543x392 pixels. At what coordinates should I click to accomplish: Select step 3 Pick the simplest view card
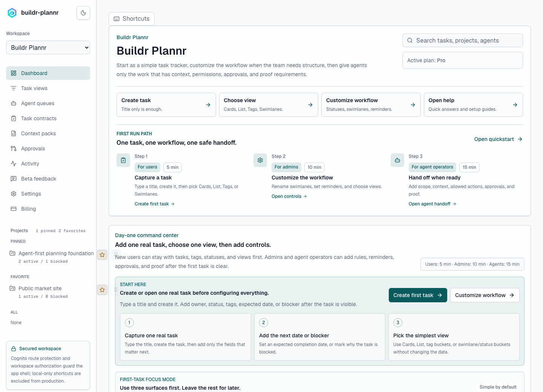tap(454, 337)
